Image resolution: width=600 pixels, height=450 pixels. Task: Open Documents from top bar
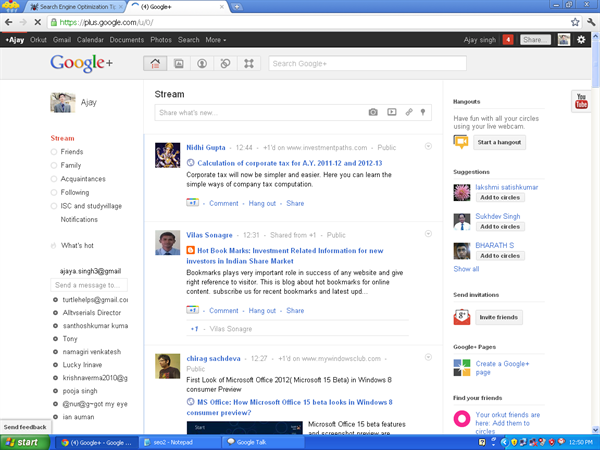[127, 40]
